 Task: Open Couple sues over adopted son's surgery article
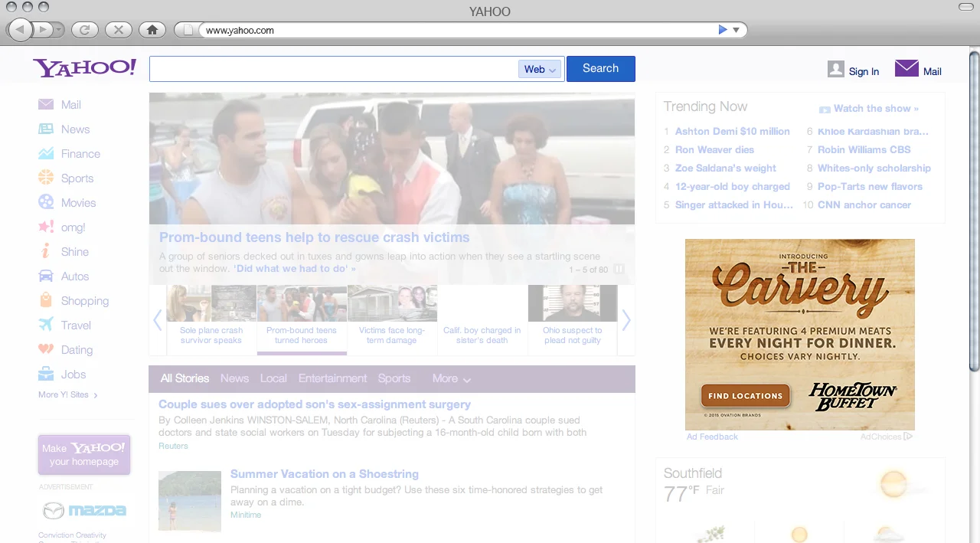pyautogui.click(x=315, y=404)
